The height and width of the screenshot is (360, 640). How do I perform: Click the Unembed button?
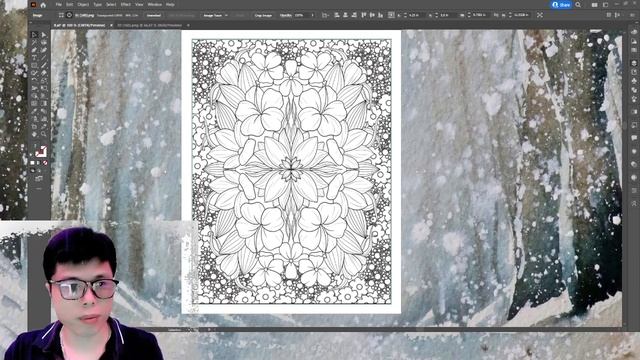tap(154, 16)
